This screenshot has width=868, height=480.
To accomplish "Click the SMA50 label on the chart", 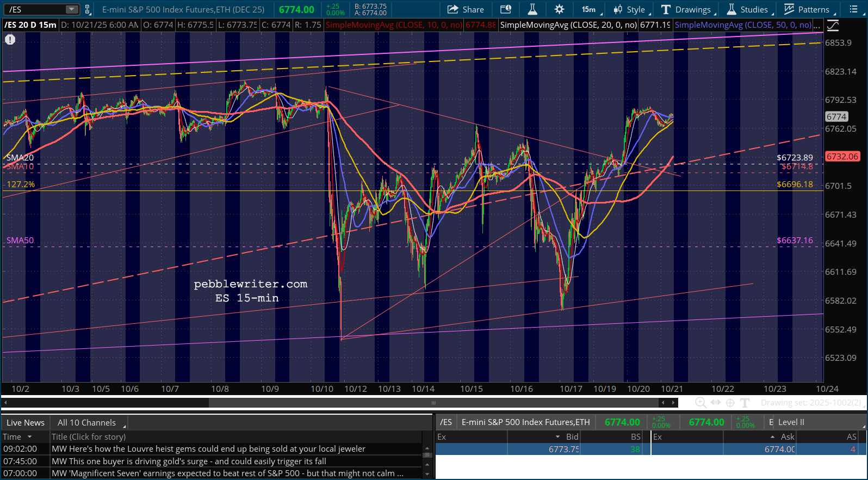I will click(x=20, y=241).
